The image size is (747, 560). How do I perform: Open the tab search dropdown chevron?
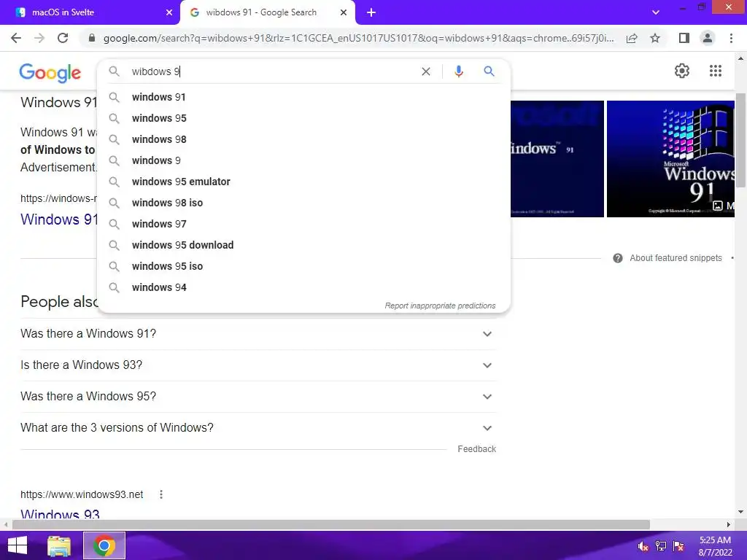(656, 12)
